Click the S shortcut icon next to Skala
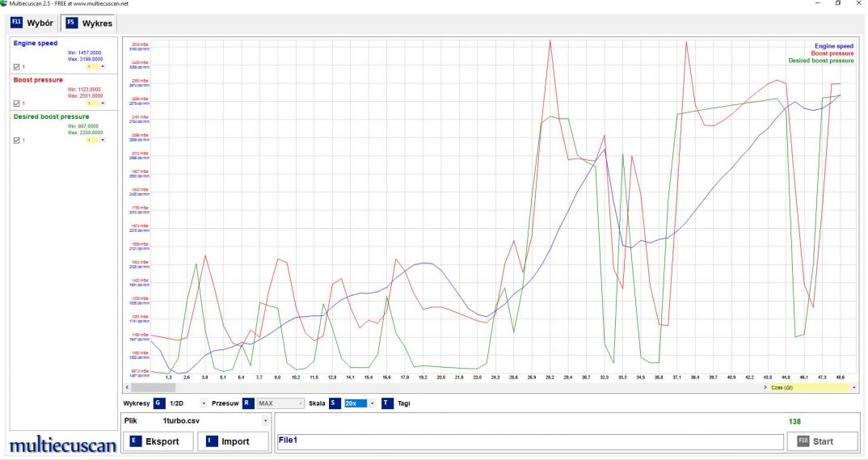The height and width of the screenshot is (460, 868). [335, 403]
